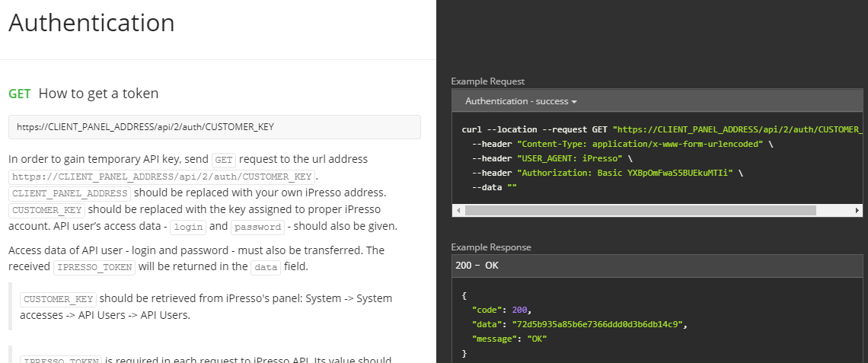Image resolution: width=868 pixels, height=363 pixels.
Task: Click the left arrow of code scrollbar
Action: pyautogui.click(x=458, y=210)
